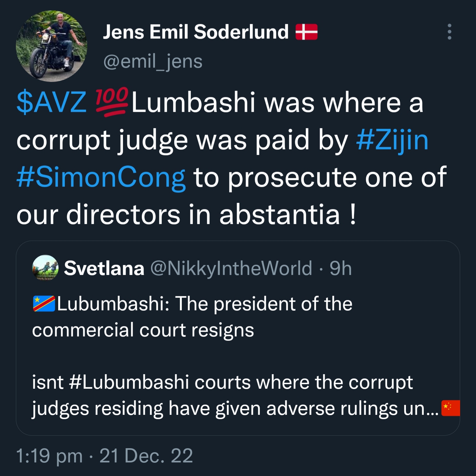
Task: Open the three-dot more options menu
Action: click(449, 32)
